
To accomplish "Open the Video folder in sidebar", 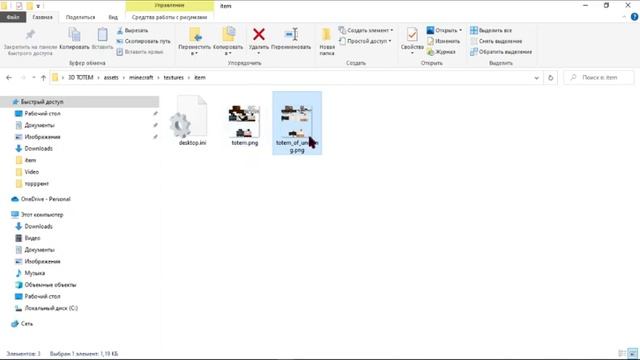I will (x=31, y=172).
